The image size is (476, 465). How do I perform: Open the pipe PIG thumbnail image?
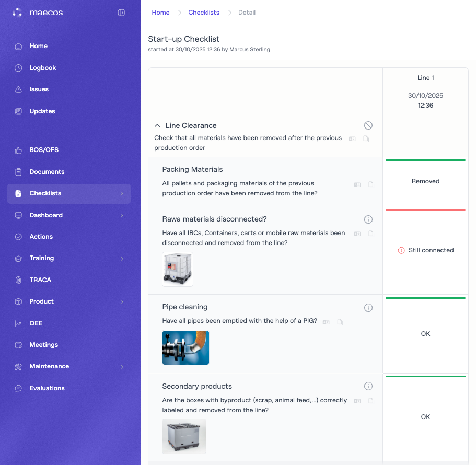point(185,347)
